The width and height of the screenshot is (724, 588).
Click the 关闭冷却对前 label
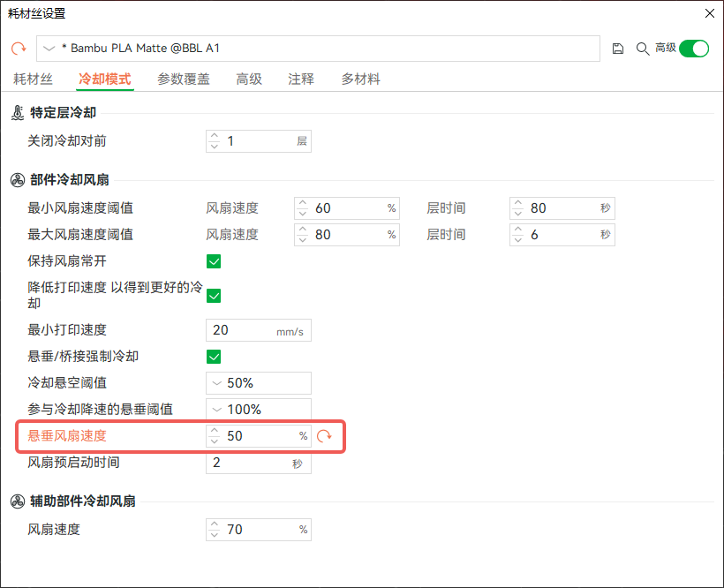click(x=67, y=140)
